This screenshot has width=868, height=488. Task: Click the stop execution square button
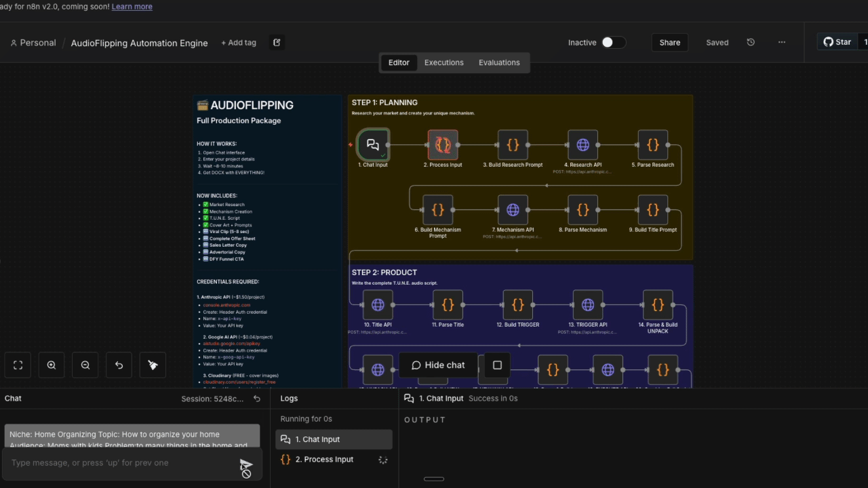tap(497, 365)
